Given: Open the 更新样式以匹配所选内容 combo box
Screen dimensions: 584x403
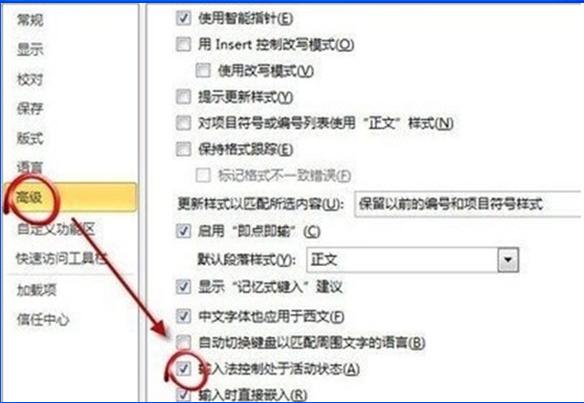Looking at the screenshot, I should [468, 204].
